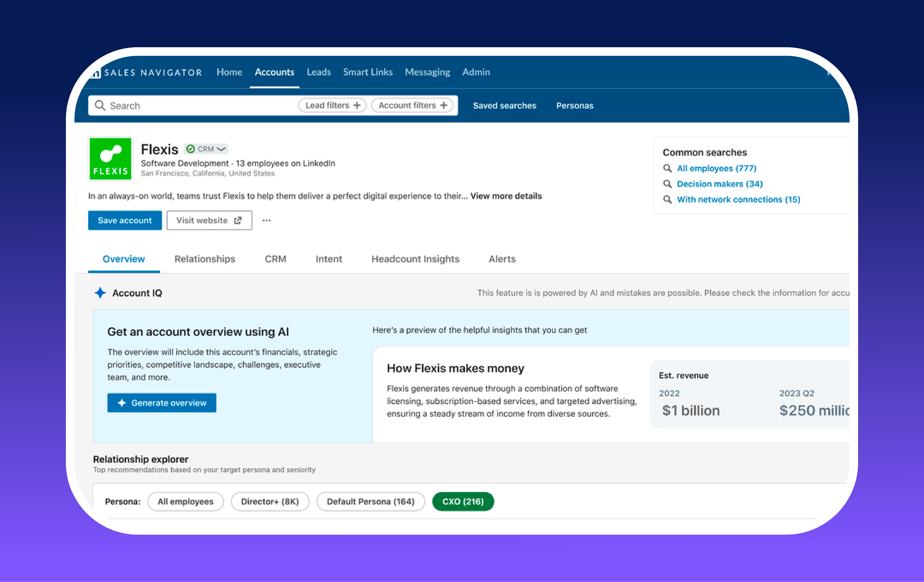Click the Save account button
This screenshot has width=924, height=582.
[125, 220]
